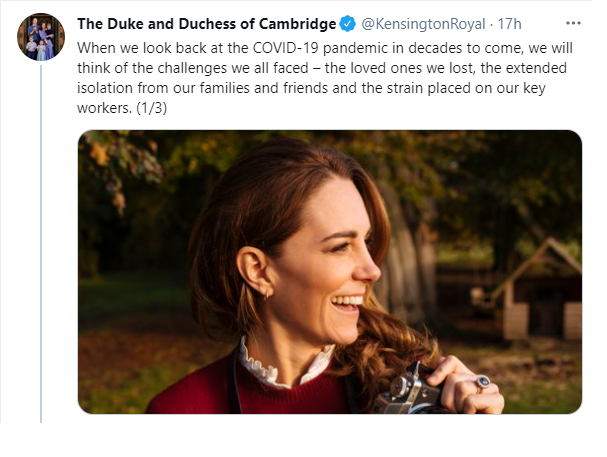Image resolution: width=607 pixels, height=457 pixels.
Task: Click the sapphire ring in the photo
Action: click(484, 381)
